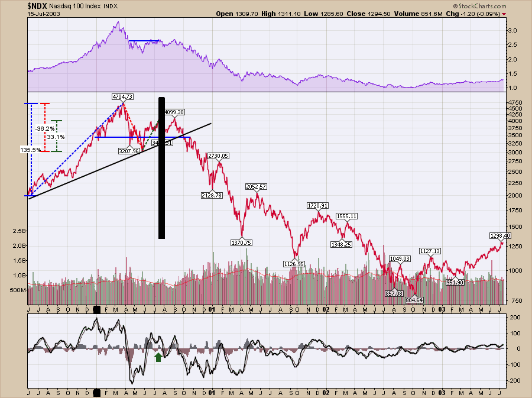Click the 1750 price axis tick
This screenshot has width=532, height=398.
click(514, 211)
